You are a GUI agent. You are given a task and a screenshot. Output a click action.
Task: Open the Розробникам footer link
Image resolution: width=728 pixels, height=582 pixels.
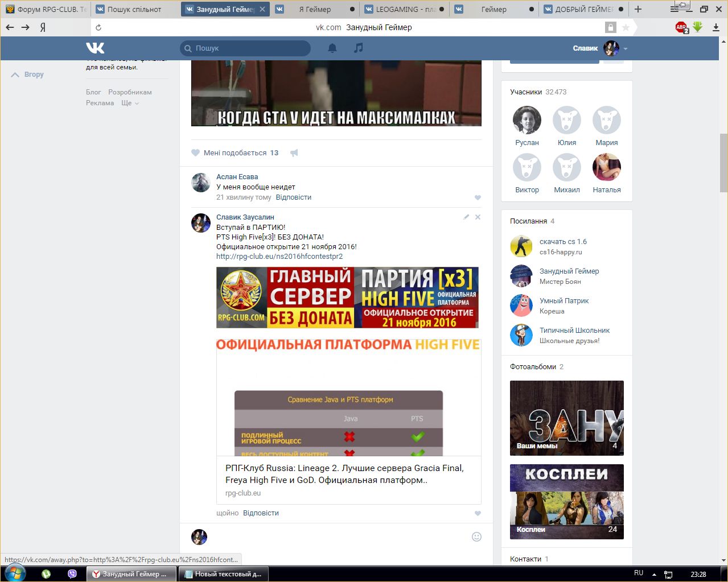pyautogui.click(x=130, y=92)
